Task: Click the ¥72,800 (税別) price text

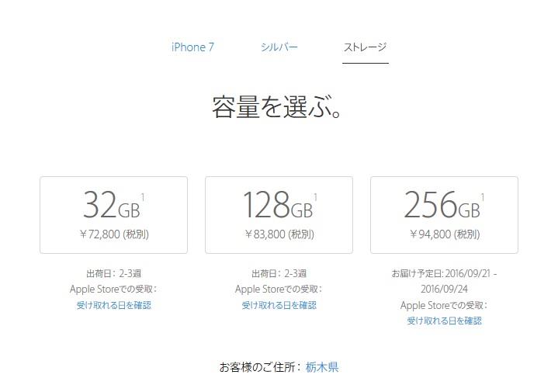Action: [x=114, y=234]
